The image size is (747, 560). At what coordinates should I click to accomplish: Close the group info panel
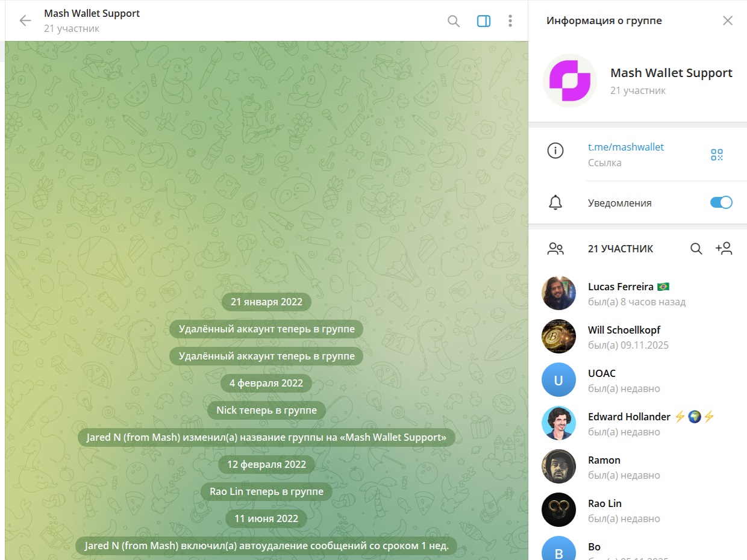click(x=728, y=20)
